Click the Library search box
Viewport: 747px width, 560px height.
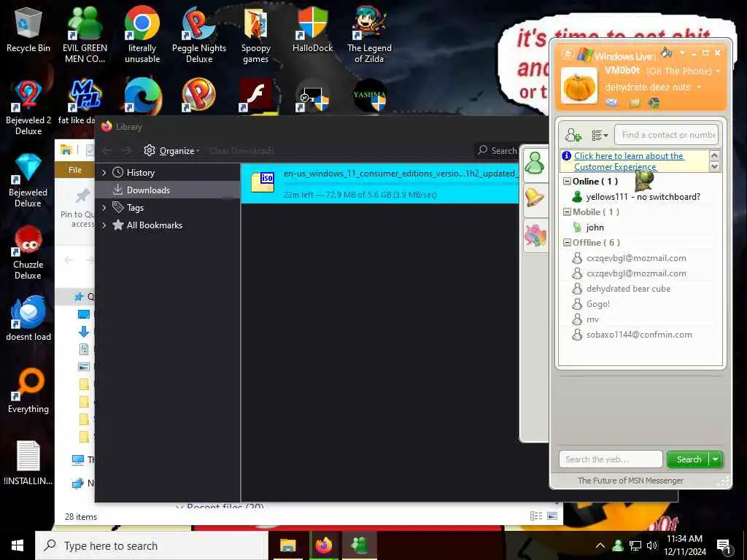[x=498, y=150]
